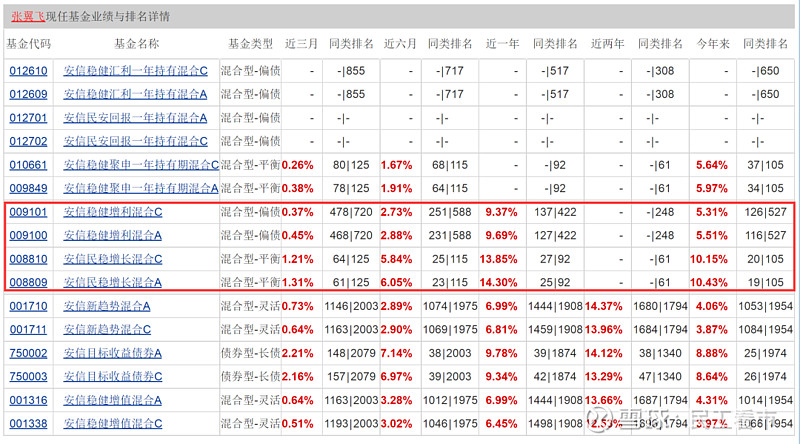The image size is (800, 444).
Task: Open fund code 010661 link
Action: [28, 165]
